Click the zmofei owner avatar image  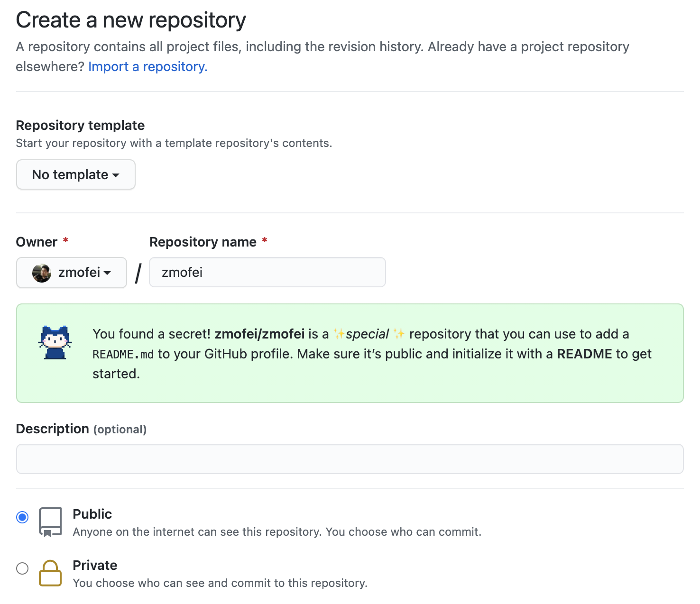42,273
